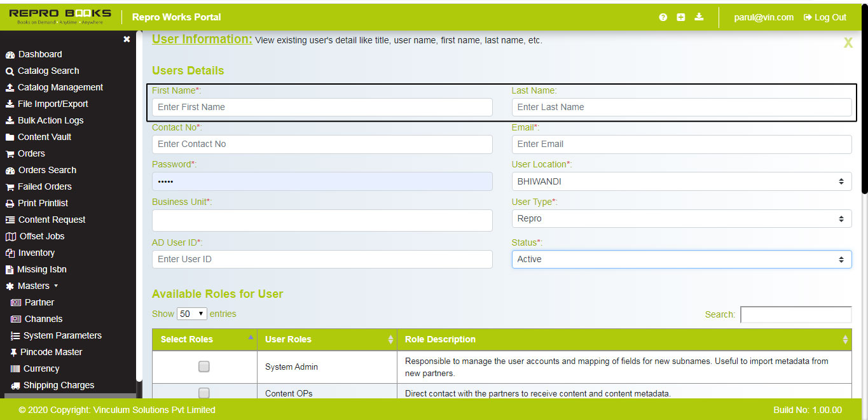Open the Help icon in the top bar
This screenshot has height=420, width=868.
(663, 17)
